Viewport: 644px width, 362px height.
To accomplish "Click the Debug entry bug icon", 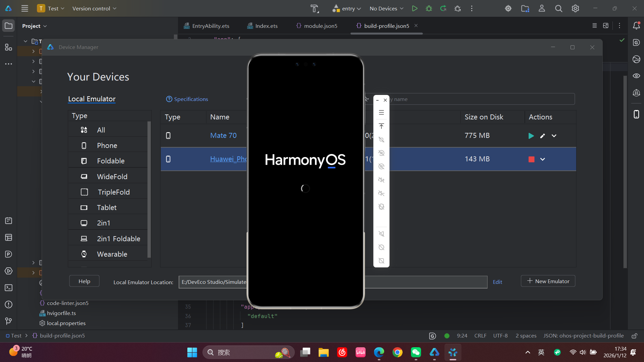I will [x=429, y=9].
